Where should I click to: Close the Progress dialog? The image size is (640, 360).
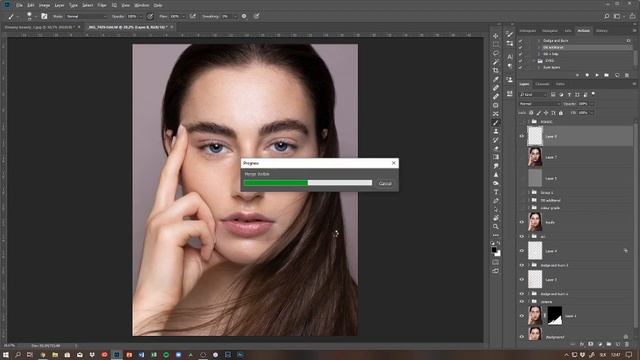tap(393, 163)
